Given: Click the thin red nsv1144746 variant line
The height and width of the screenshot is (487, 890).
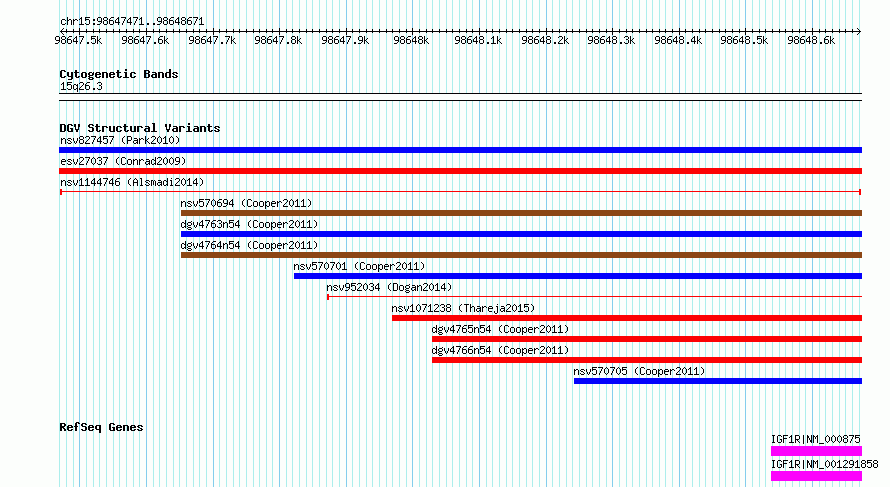Looking at the screenshot, I should [460, 192].
